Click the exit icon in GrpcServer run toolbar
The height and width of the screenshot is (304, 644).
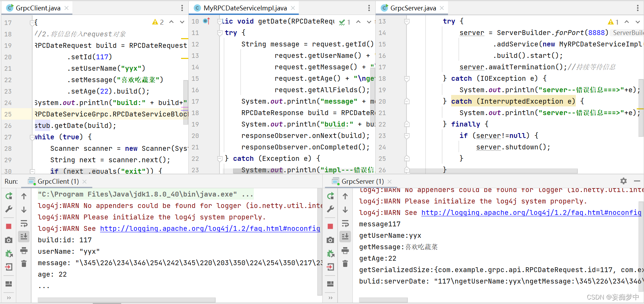pyautogui.click(x=331, y=267)
